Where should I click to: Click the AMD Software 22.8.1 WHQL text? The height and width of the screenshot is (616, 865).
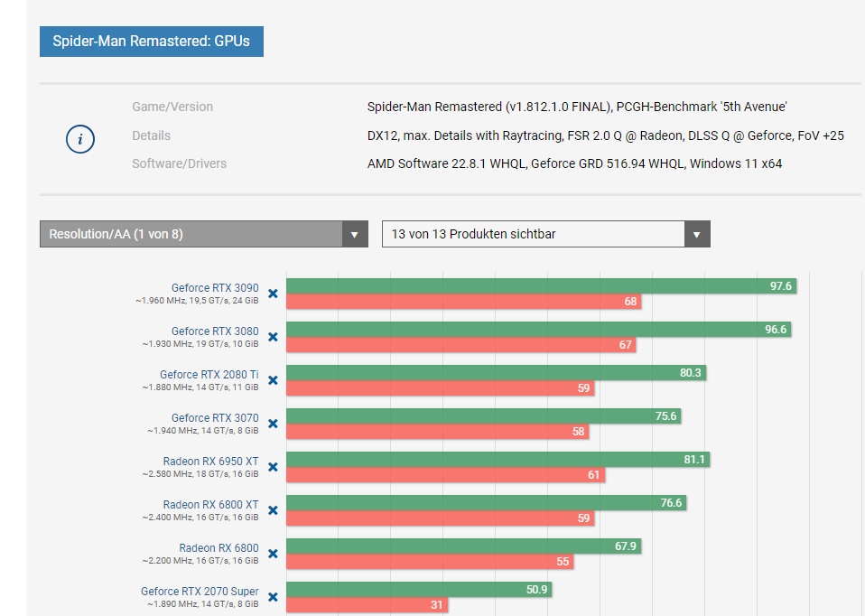click(575, 164)
